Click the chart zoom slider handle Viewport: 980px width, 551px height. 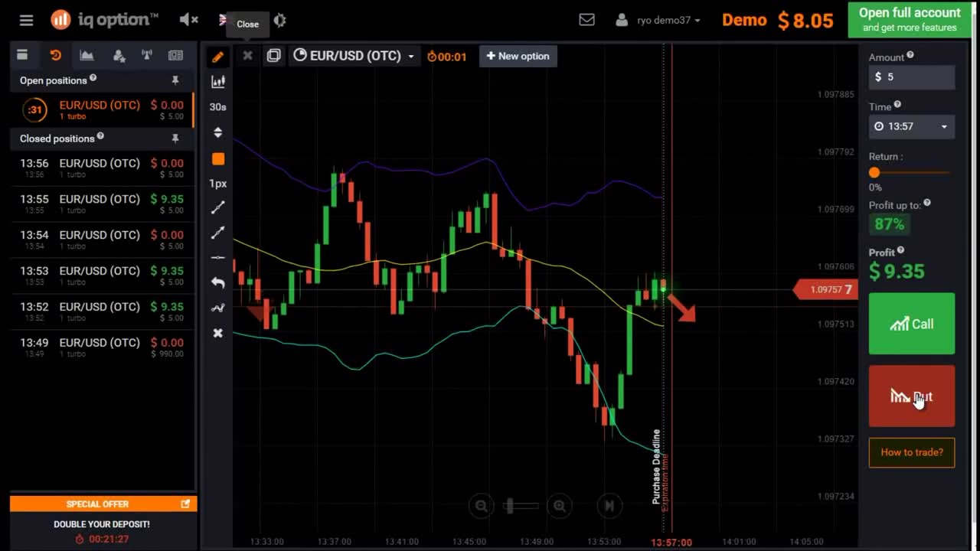(510, 505)
